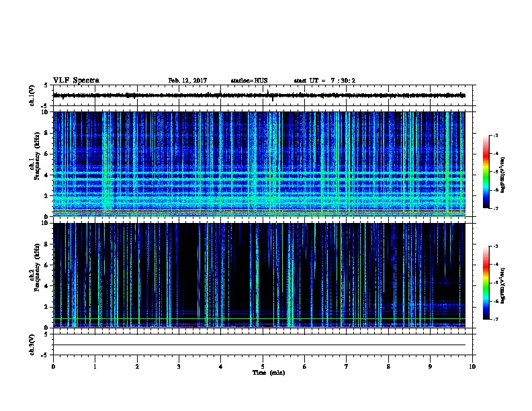
Task: Click the ch.1 "Frequency (kHz)" axis label
Action: point(37,156)
